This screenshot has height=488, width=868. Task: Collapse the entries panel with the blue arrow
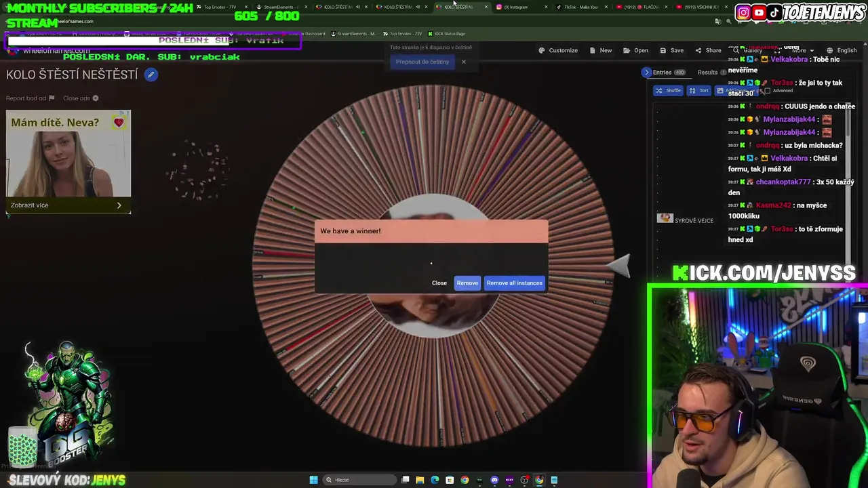tap(646, 72)
